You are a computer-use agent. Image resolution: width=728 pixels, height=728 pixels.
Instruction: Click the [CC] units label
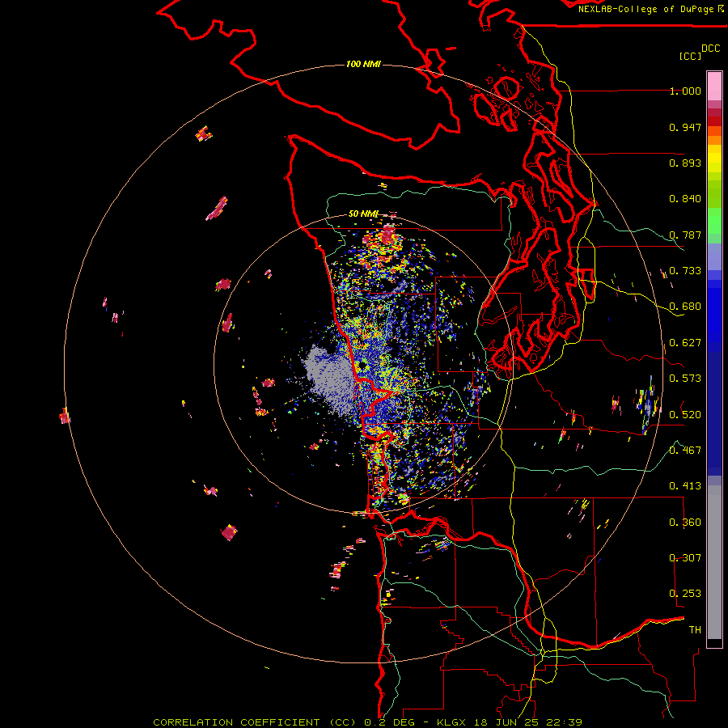(x=691, y=56)
